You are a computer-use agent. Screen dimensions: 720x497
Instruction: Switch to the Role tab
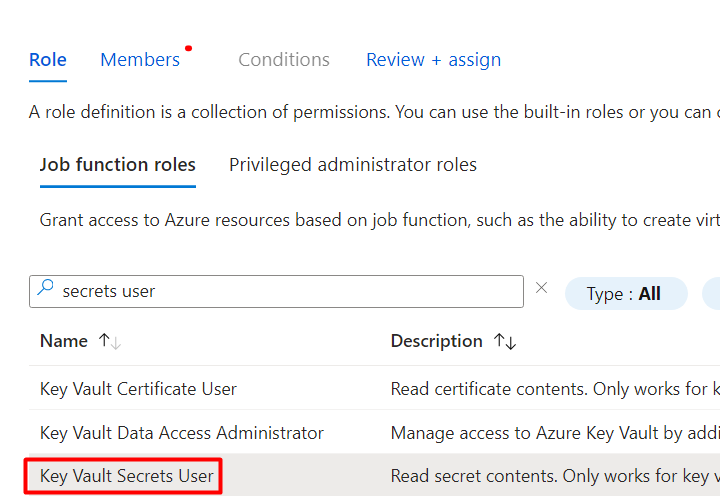coord(48,60)
